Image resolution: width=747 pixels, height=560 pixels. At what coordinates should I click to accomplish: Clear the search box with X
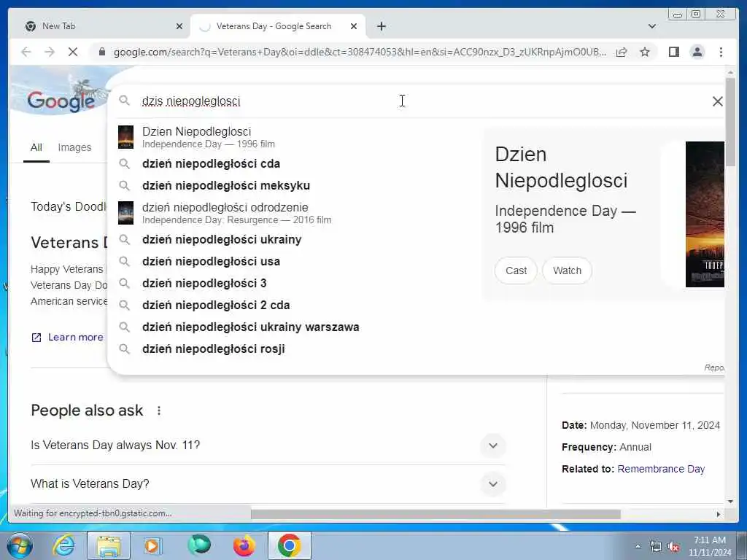(717, 101)
